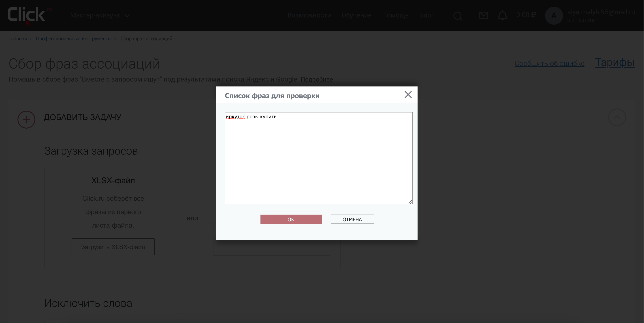This screenshot has height=323, width=644.
Task: Click the Сбор фраз ассоциаций breadcrumb text
Action: (x=146, y=39)
